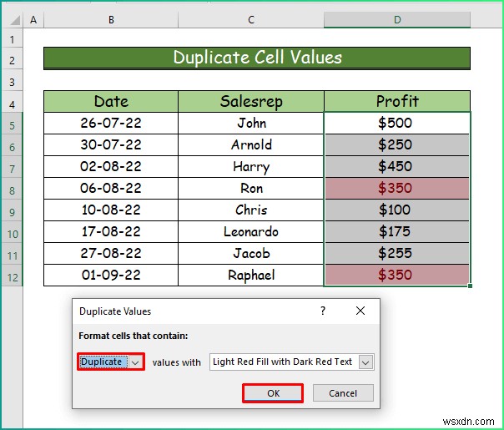Viewport: 504px width, 430px height.
Task: Select row 4 header
Action: (x=12, y=104)
